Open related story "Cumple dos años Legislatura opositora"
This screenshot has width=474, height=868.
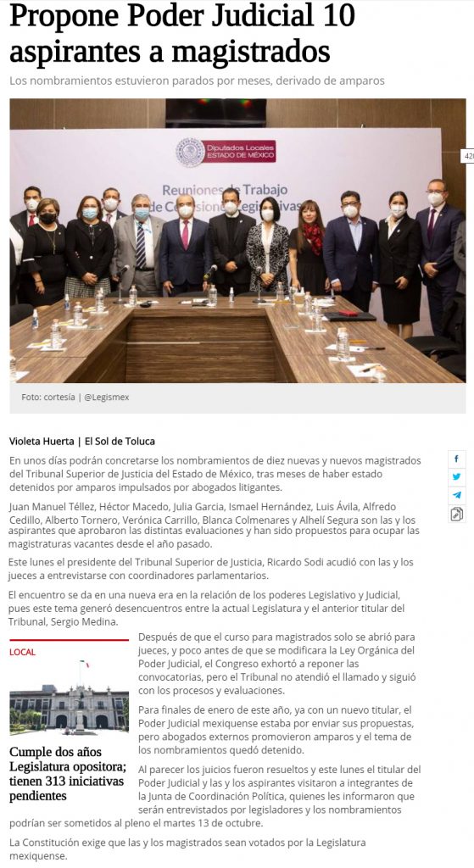68,774
